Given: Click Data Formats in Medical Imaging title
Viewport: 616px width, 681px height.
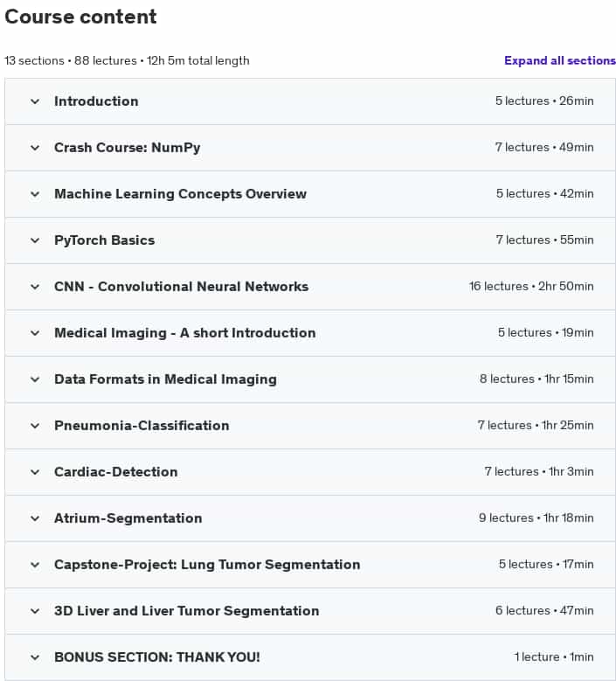Looking at the screenshot, I should tap(165, 379).
